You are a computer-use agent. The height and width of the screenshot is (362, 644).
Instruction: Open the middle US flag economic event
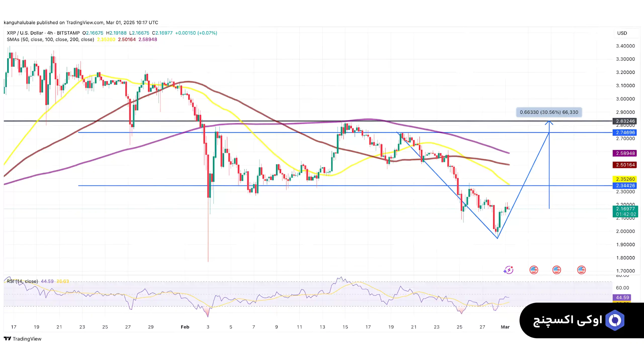(x=556, y=270)
